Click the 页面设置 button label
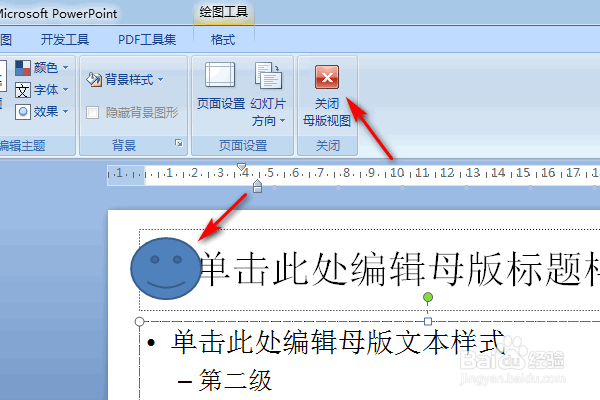 pyautogui.click(x=221, y=104)
